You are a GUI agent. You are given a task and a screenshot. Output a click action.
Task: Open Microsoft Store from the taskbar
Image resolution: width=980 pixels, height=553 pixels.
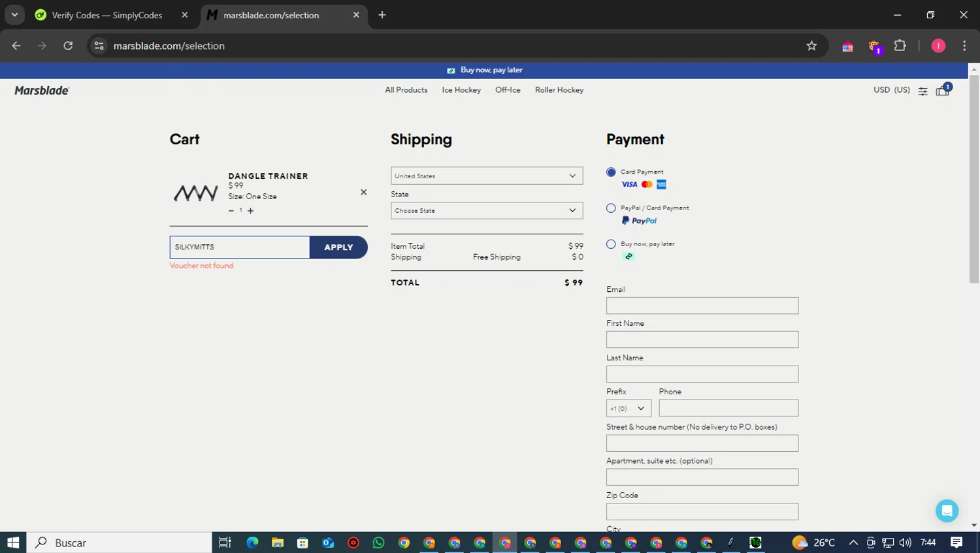[x=302, y=543]
